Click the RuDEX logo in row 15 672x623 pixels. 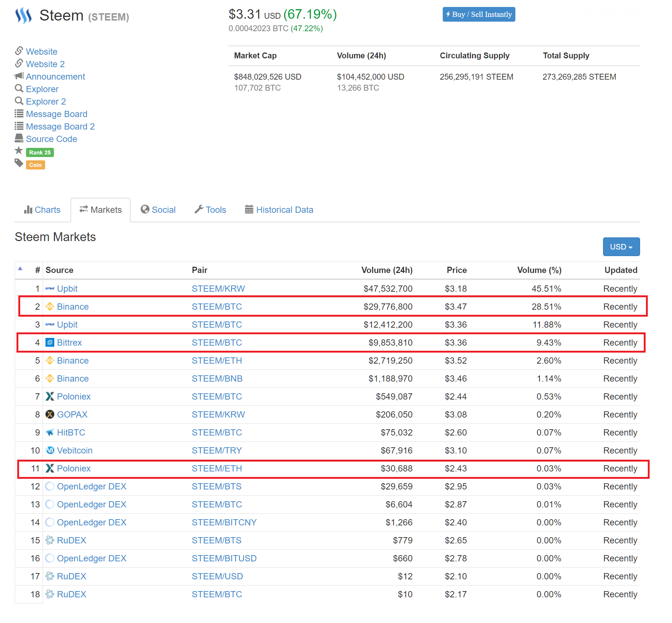pyautogui.click(x=50, y=540)
